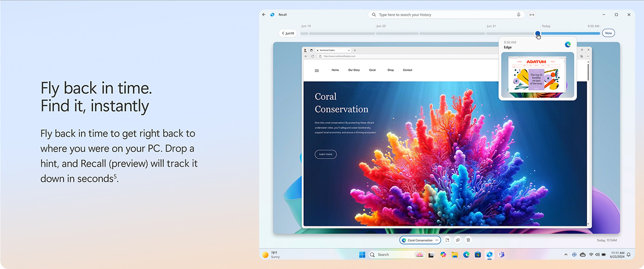Open the hamburger menu on the Coral website
Viewport: 644px width, 269px height.
pos(317,71)
